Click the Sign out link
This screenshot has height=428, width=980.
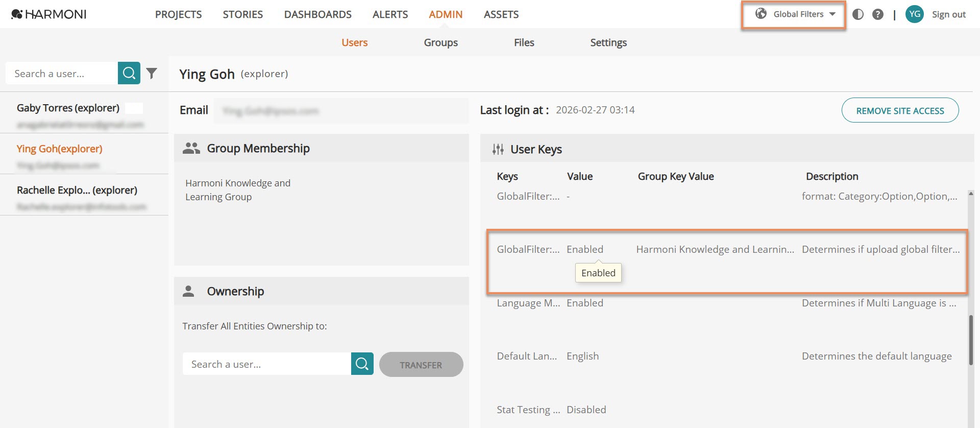pos(949,14)
